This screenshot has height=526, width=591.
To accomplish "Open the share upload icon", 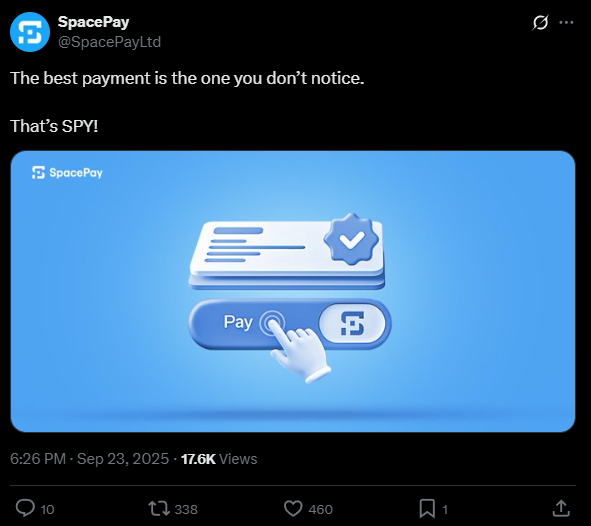I will [x=561, y=508].
